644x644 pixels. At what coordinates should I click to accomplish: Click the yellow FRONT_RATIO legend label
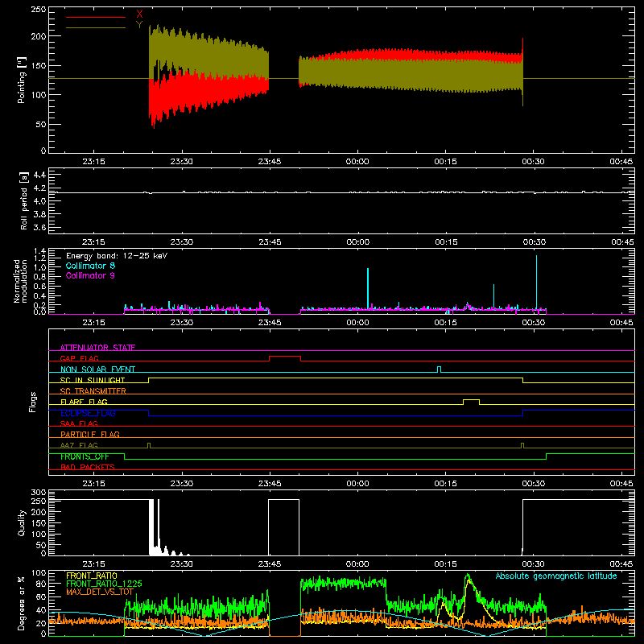(x=91, y=576)
